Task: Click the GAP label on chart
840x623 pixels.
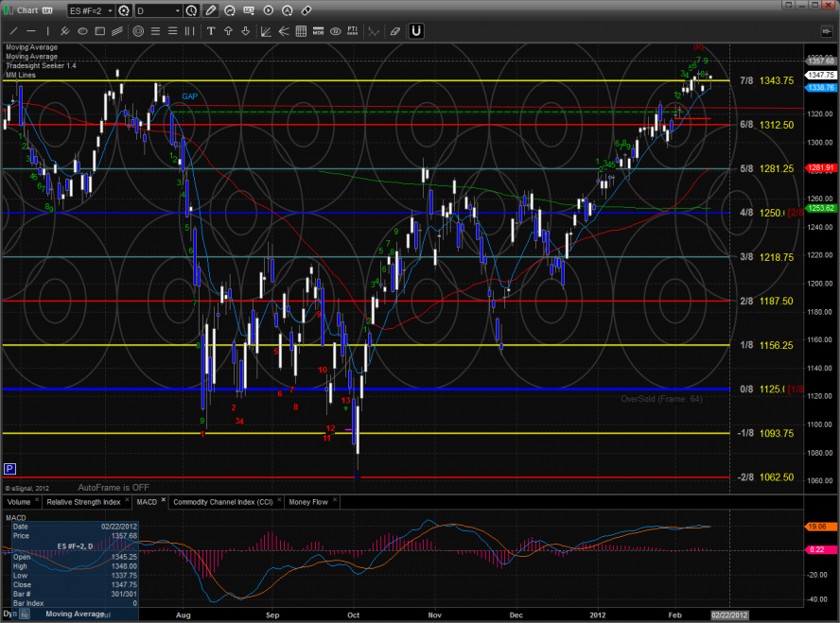Action: 189,96
